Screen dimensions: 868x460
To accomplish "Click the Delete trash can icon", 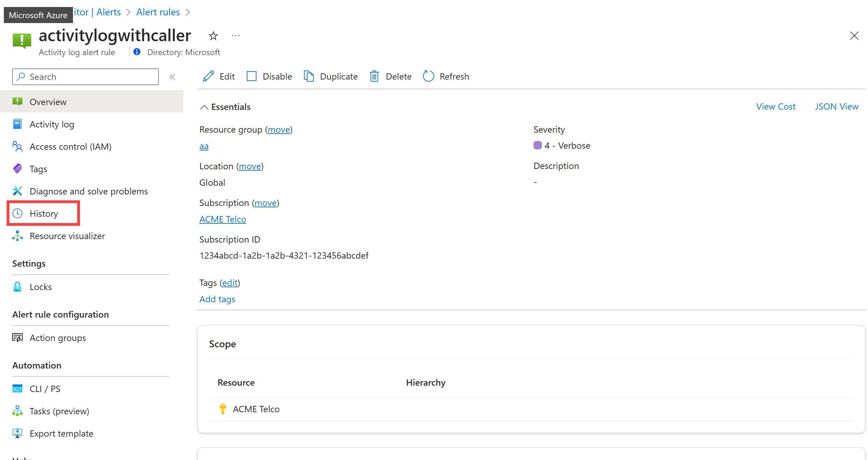I will coord(374,76).
